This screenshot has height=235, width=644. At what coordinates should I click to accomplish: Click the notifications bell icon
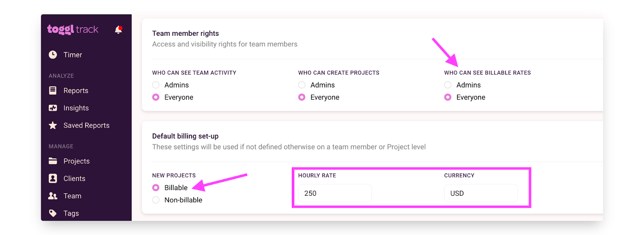[118, 30]
